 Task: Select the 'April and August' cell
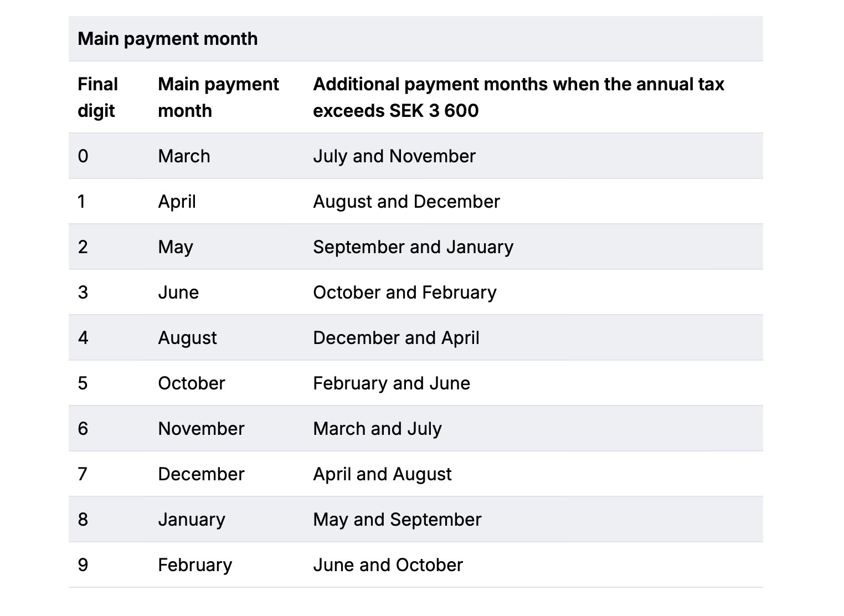click(x=382, y=474)
